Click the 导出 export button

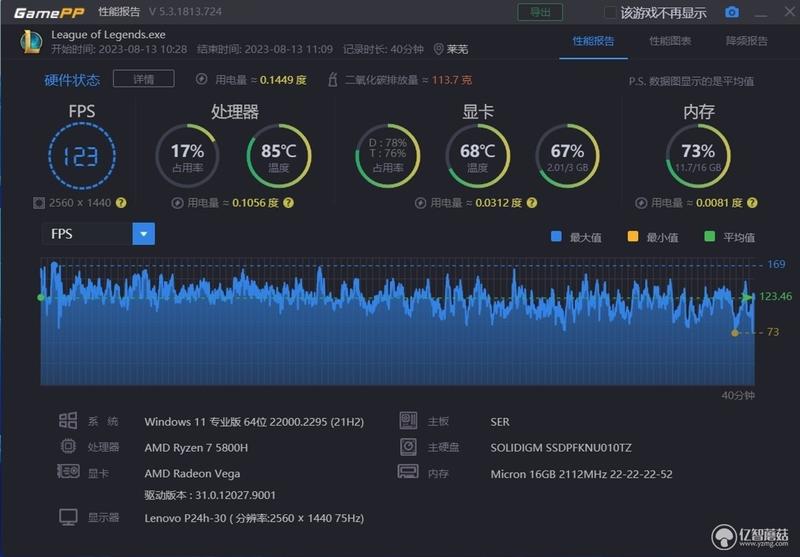pos(540,12)
